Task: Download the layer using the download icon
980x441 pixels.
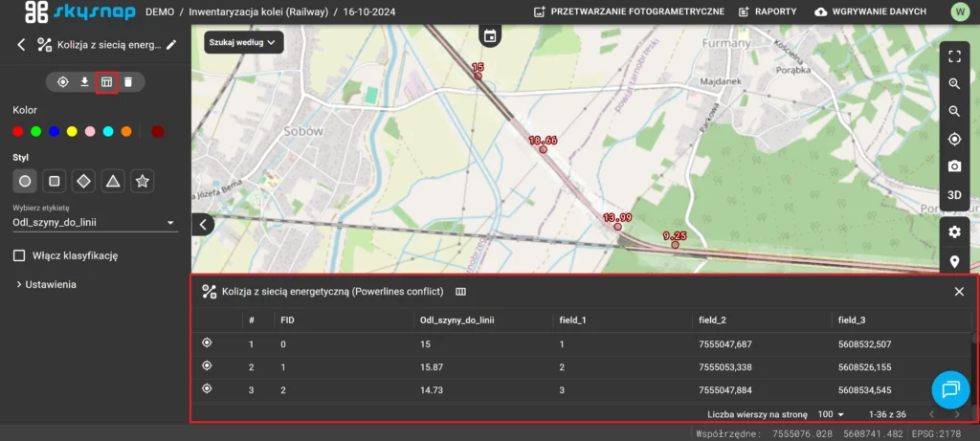Action: [84, 82]
